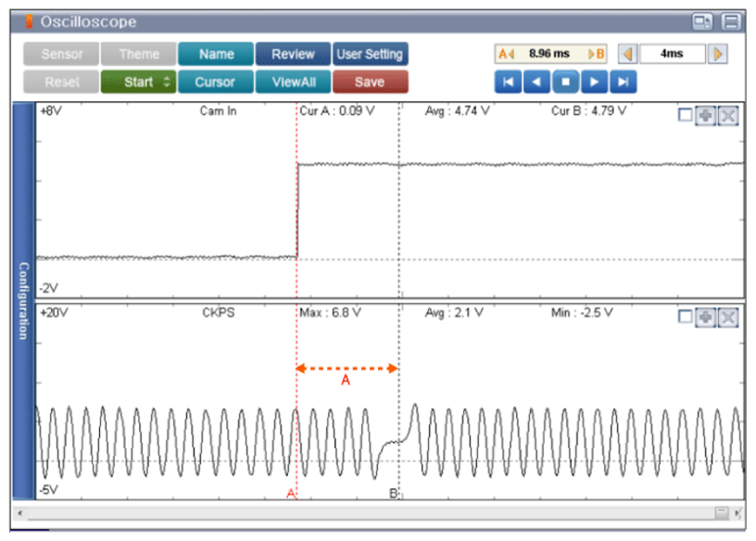Select cursor A arrow in time readout
This screenshot has height=541, width=756.
[x=506, y=54]
